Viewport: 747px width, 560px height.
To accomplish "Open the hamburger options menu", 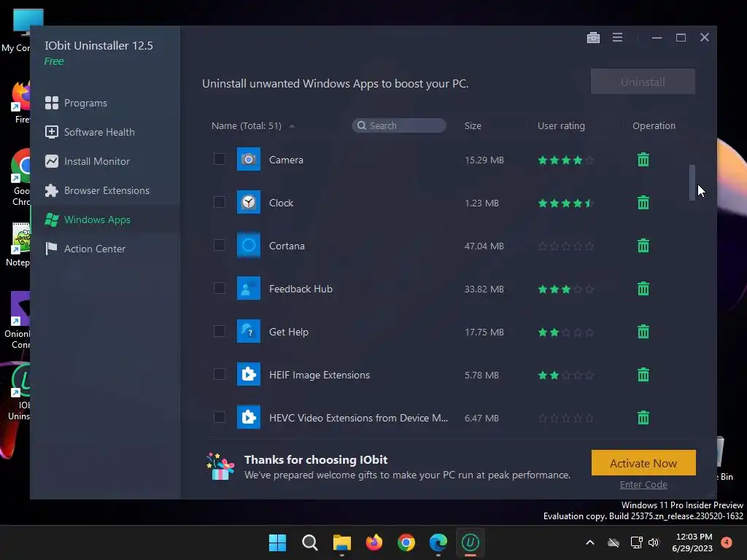I will pyautogui.click(x=617, y=37).
